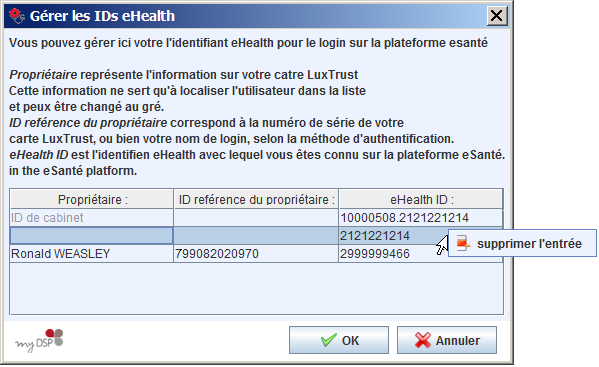Click the delete entry icon in context menu
The image size is (599, 367).
(463, 243)
